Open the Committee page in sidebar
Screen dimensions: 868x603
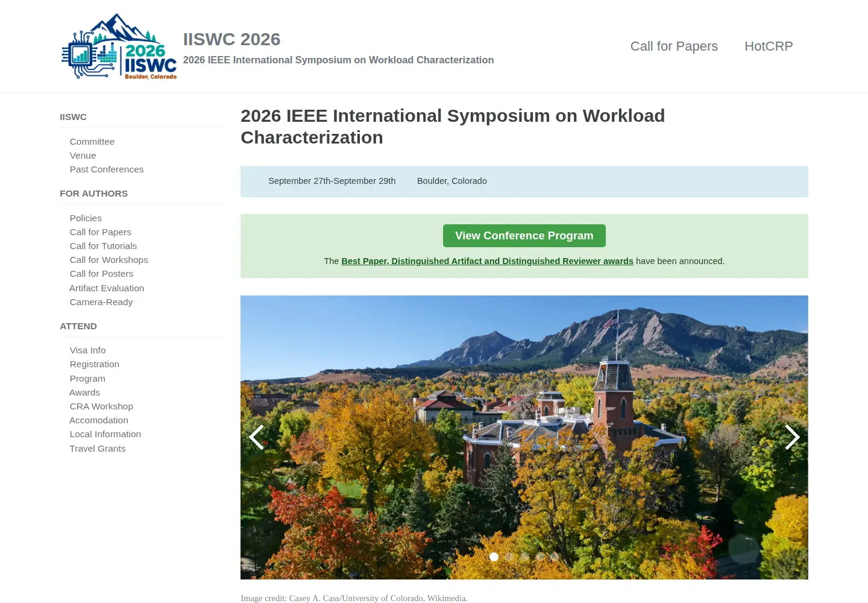coord(92,142)
